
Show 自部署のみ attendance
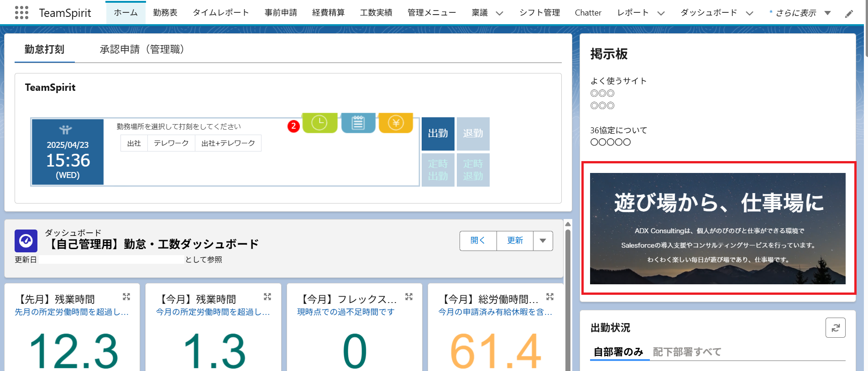[618, 352]
